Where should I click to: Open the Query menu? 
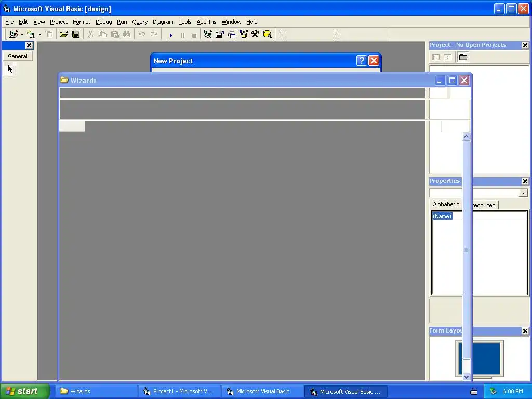(x=140, y=22)
